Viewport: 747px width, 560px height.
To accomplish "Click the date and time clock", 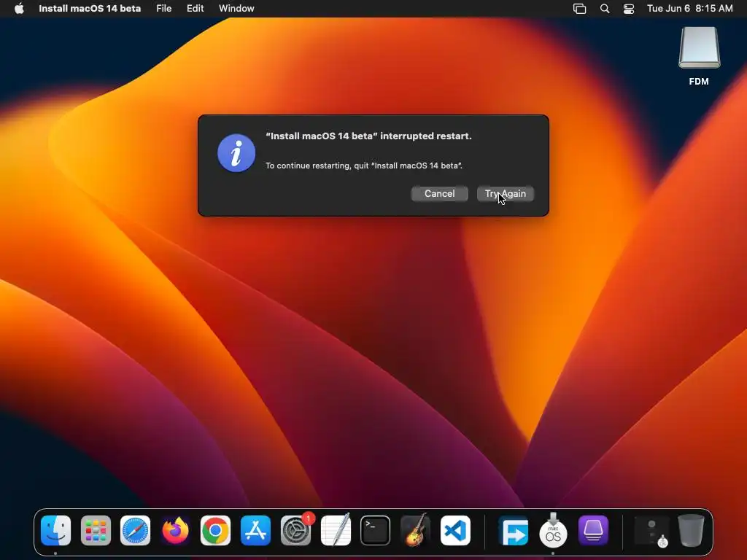I will (690, 9).
